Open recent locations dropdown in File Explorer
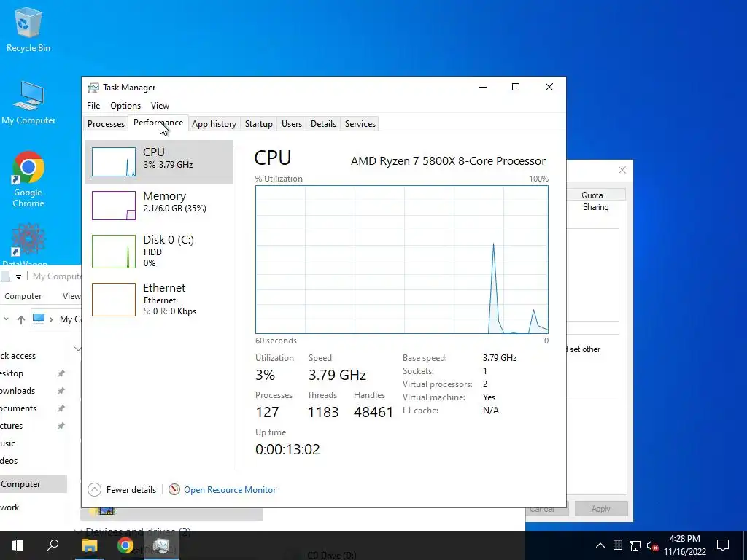Viewport: 747px width, 560px height. tap(6, 319)
